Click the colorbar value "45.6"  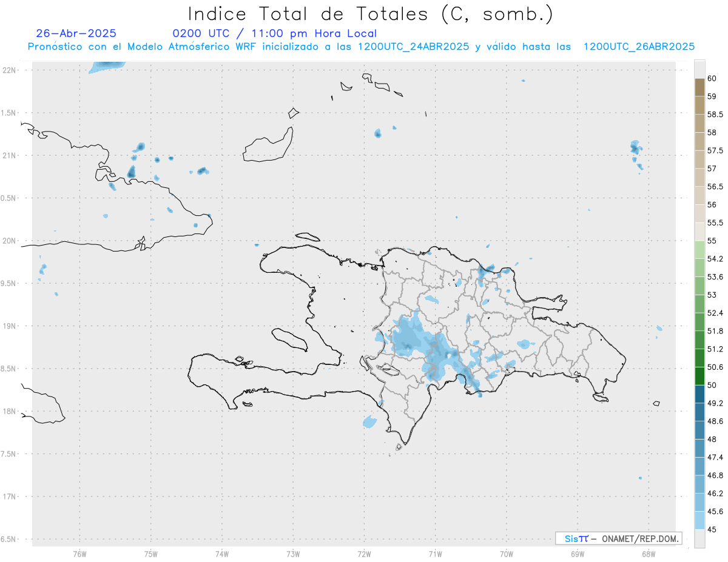pyautogui.click(x=715, y=512)
